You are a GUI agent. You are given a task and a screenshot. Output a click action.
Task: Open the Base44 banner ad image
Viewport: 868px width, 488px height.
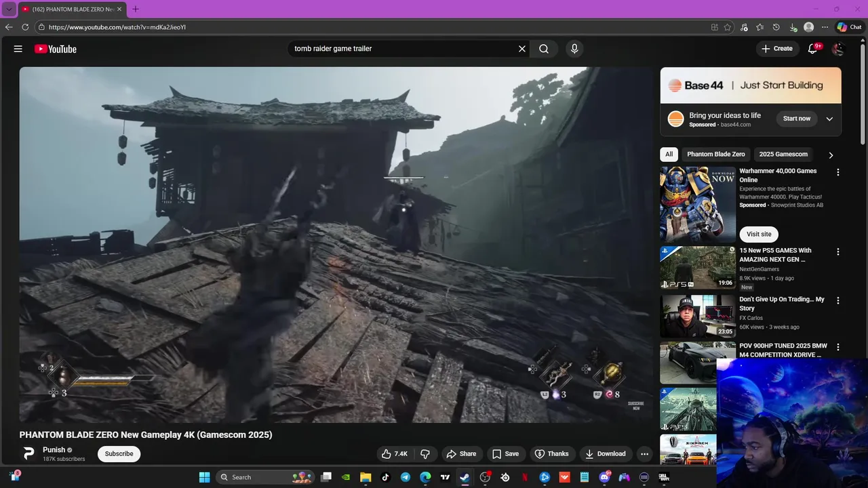(x=751, y=85)
